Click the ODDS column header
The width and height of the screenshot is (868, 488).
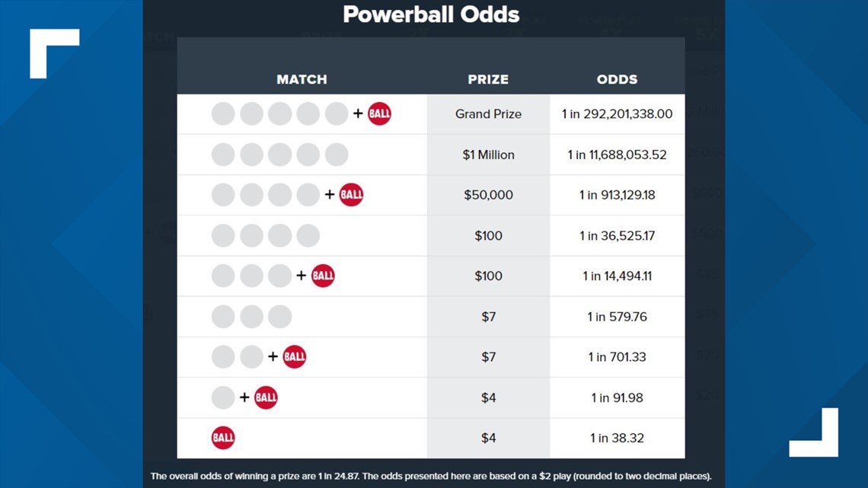point(617,79)
